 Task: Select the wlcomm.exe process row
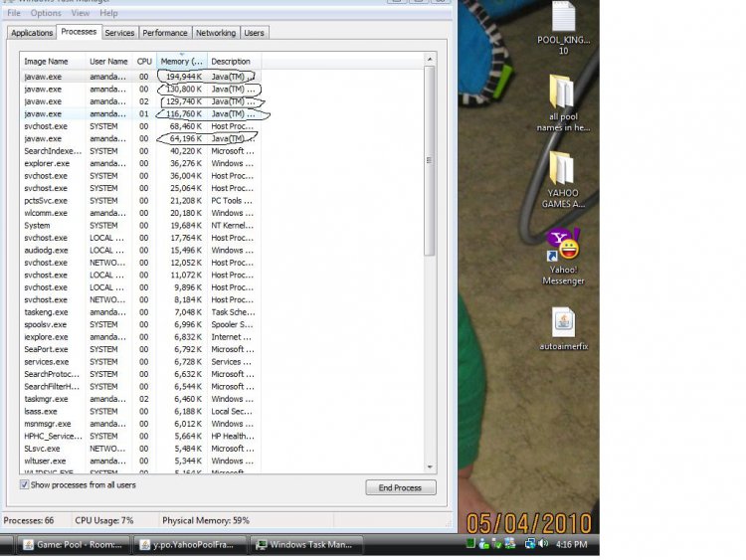141,213
